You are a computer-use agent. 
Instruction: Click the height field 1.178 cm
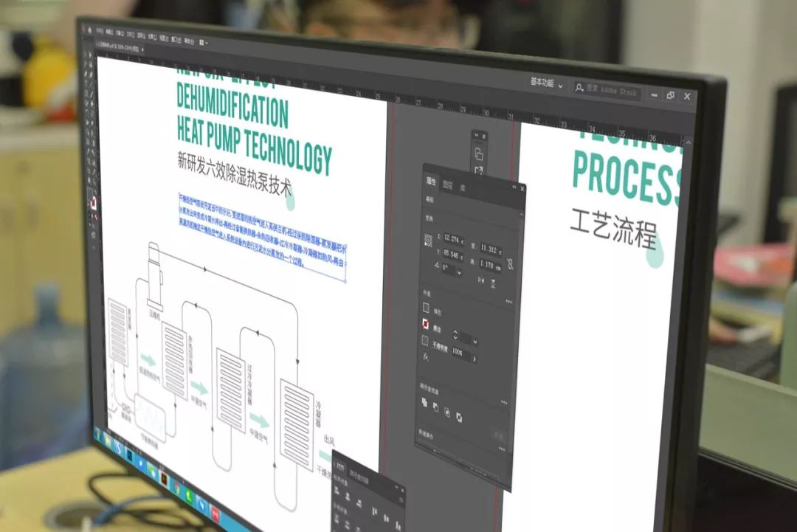click(x=491, y=265)
